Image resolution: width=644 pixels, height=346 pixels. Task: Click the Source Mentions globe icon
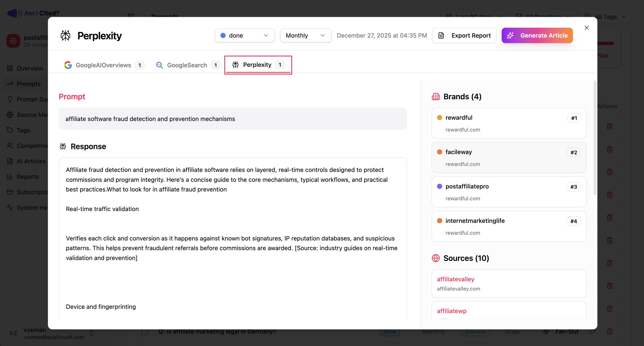coord(10,115)
